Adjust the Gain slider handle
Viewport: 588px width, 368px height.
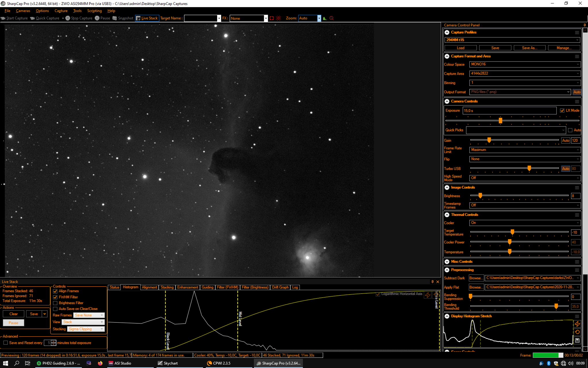click(x=489, y=140)
